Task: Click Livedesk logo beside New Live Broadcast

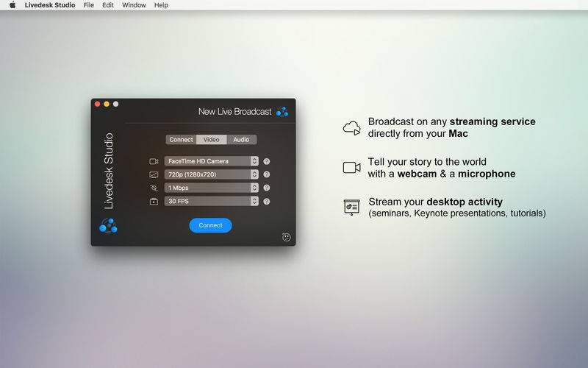Action: (x=282, y=112)
